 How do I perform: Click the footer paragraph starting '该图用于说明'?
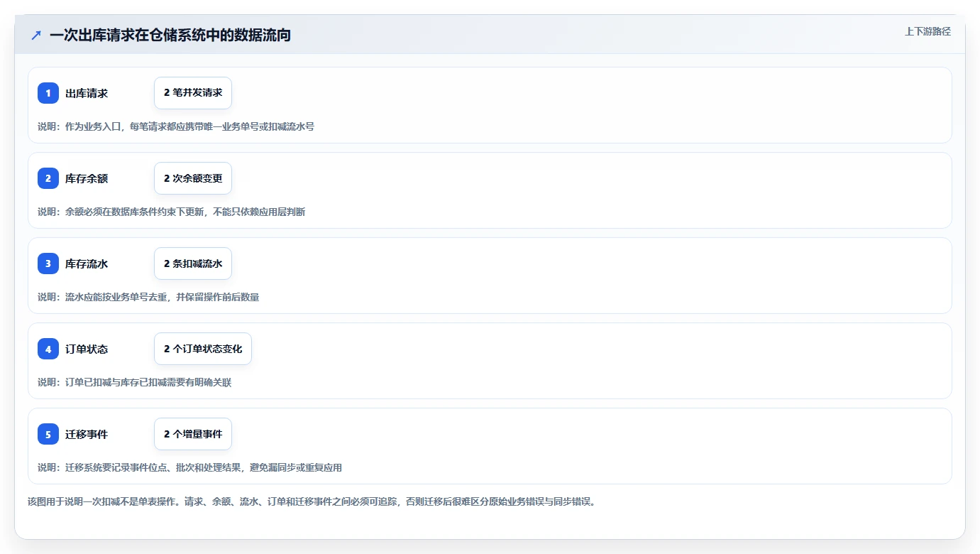pos(313,501)
